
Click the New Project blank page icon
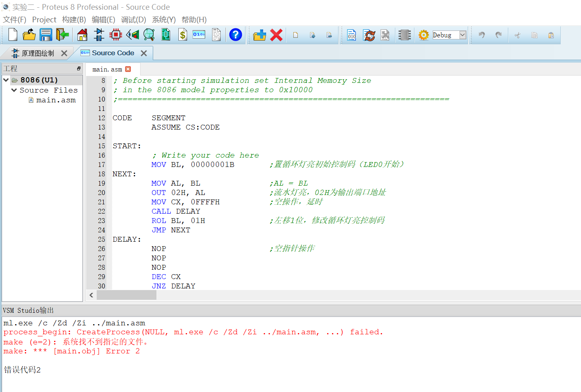[13, 35]
